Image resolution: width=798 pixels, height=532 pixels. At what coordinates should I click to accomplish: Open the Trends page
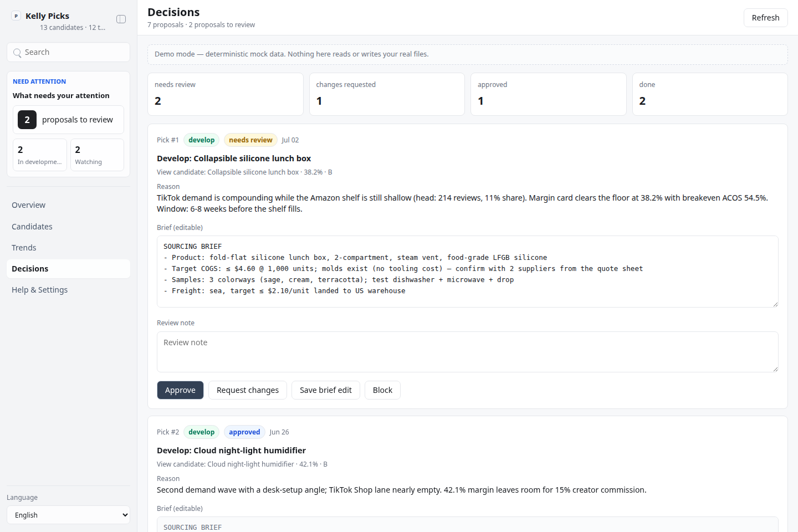[68, 248]
